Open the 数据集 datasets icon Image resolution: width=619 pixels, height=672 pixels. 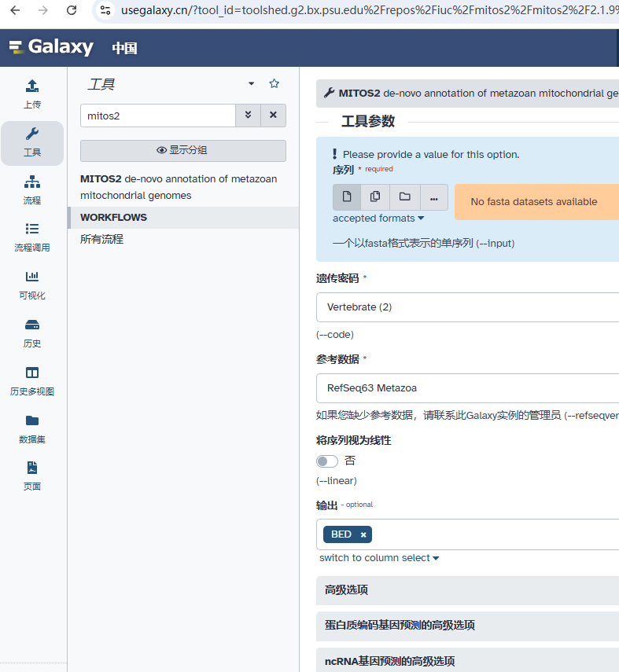32,429
